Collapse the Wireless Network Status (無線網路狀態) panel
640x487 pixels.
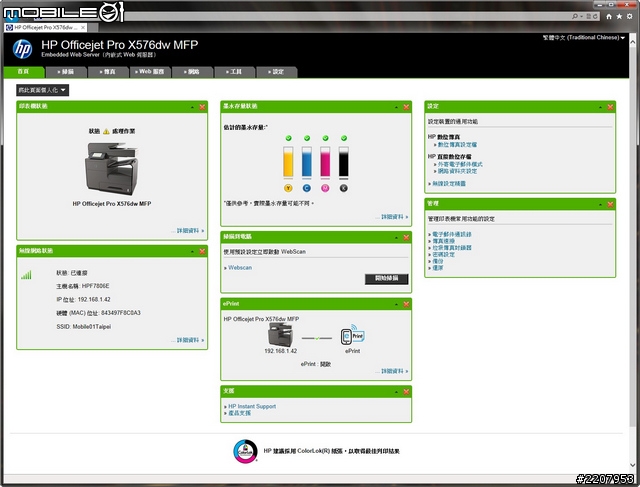coord(192,251)
